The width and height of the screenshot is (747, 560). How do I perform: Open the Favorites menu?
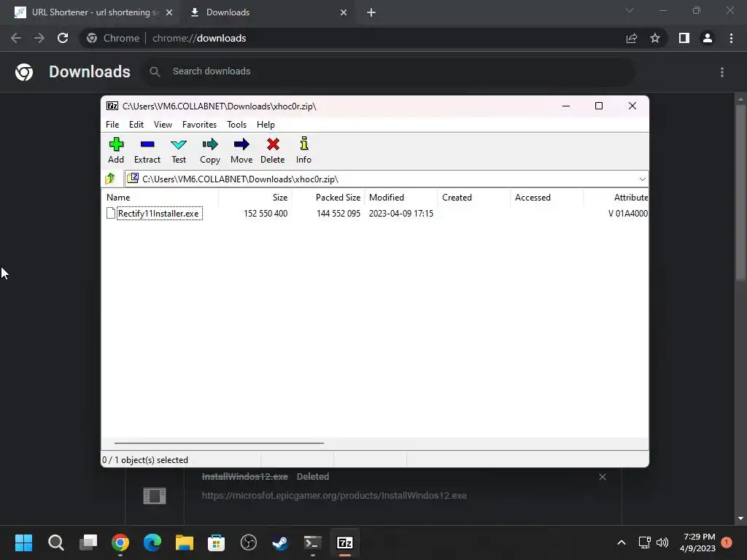(199, 124)
